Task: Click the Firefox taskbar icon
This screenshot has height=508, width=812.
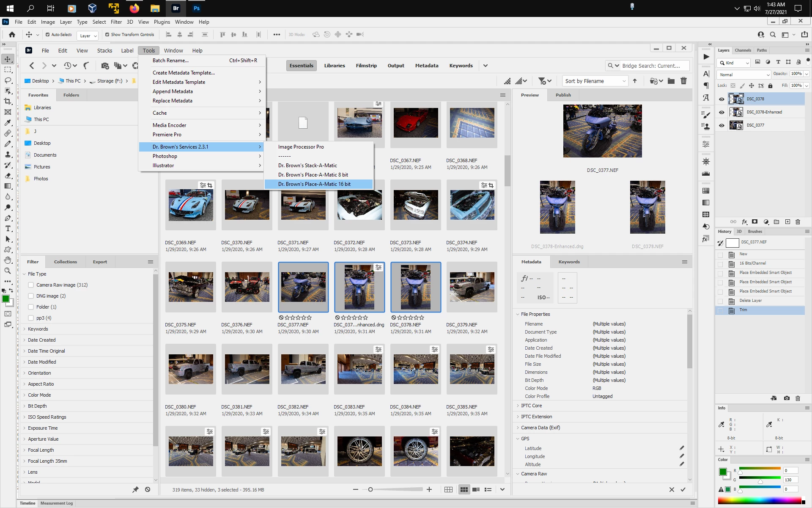Action: 134,8
